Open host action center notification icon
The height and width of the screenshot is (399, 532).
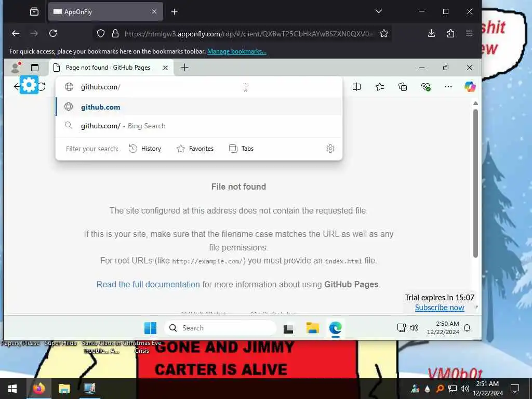(515, 389)
